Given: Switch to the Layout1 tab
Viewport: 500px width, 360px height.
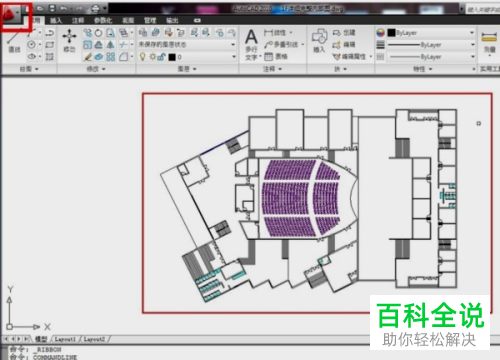Looking at the screenshot, I should click(65, 339).
